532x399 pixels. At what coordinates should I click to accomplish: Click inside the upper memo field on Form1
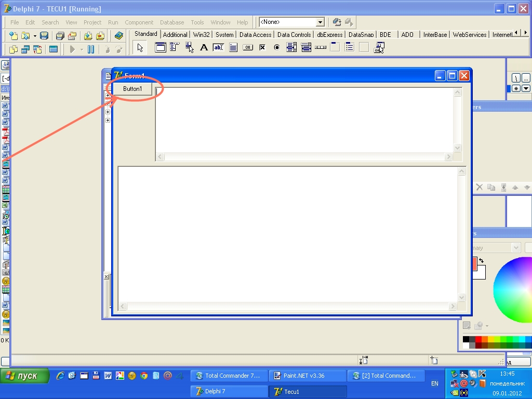tap(304, 120)
